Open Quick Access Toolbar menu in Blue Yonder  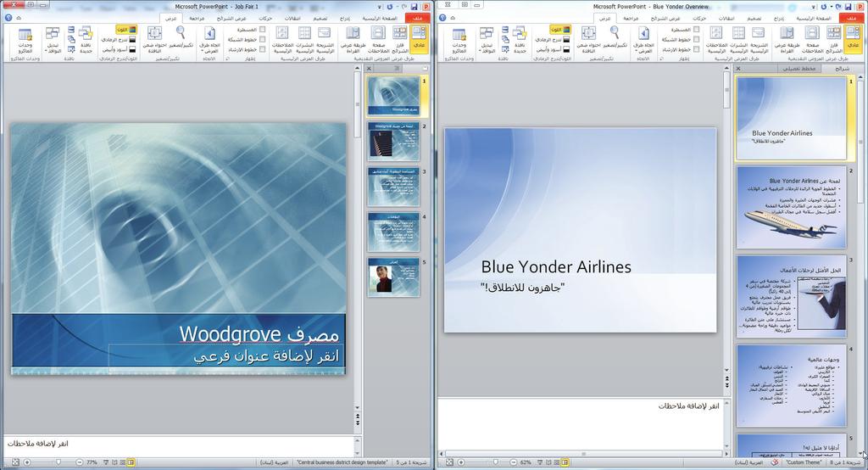pos(815,7)
